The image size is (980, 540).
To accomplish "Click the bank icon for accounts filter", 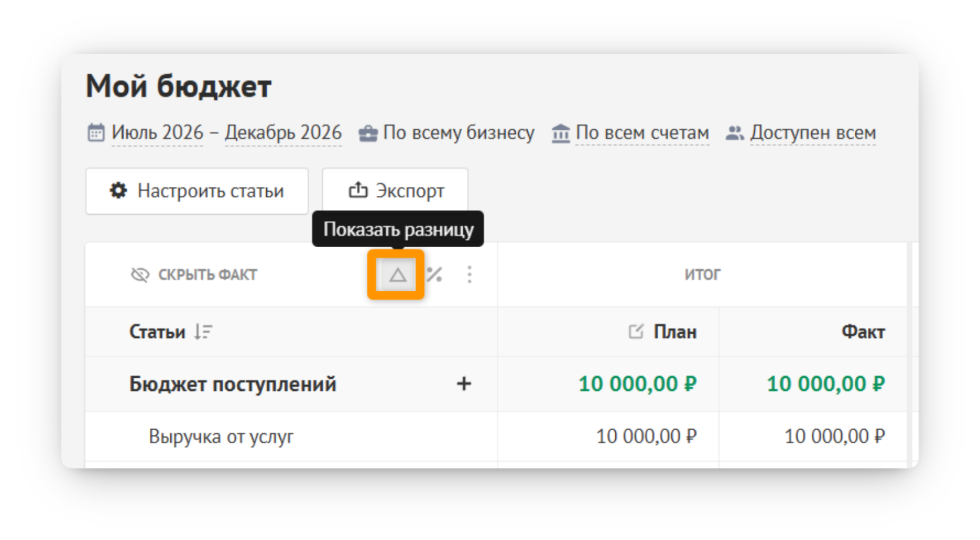I will [x=560, y=133].
